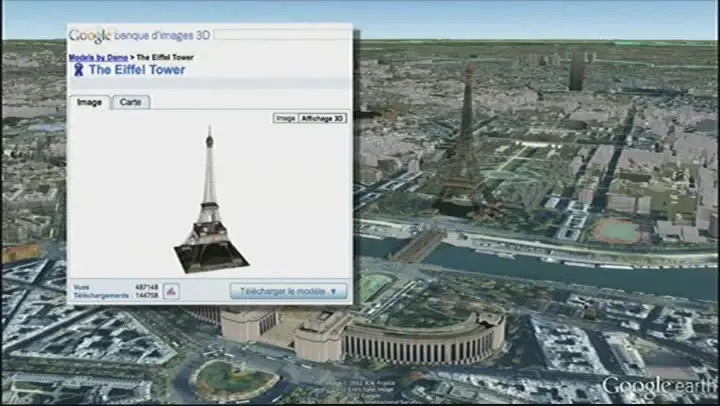Click The Eiffel Tower title link
The height and width of the screenshot is (406, 720).
[137, 70]
